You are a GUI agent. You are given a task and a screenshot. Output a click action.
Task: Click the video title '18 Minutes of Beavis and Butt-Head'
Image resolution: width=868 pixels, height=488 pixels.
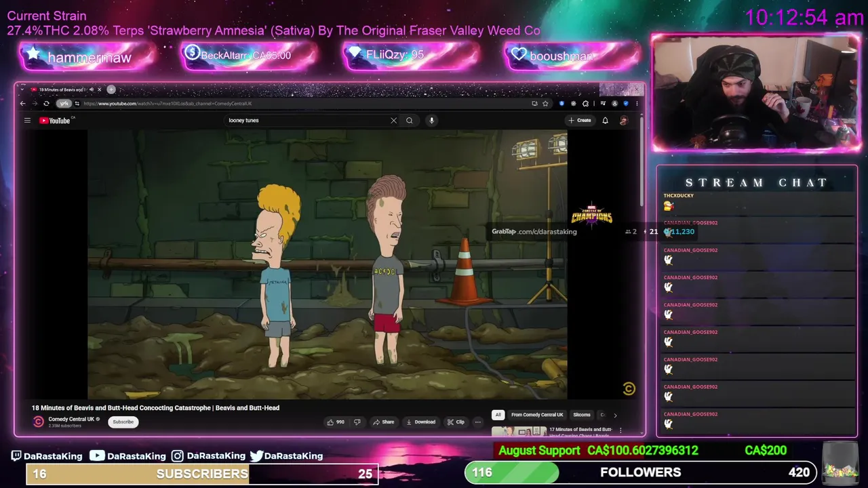155,408
